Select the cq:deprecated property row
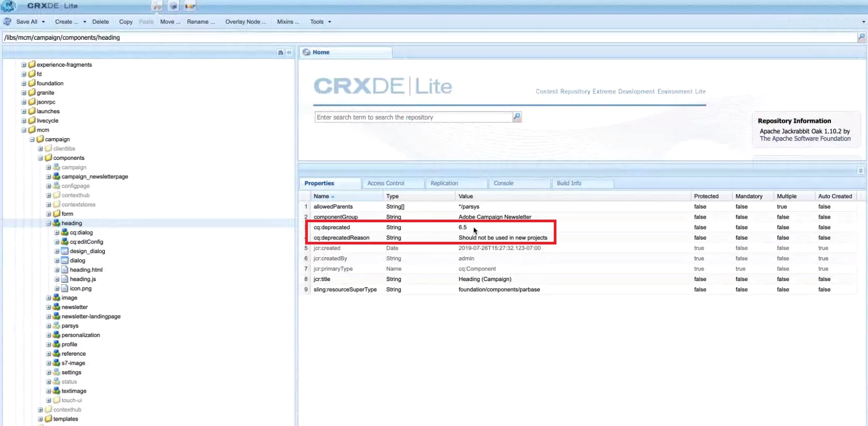Image resolution: width=868 pixels, height=426 pixels. click(x=579, y=228)
